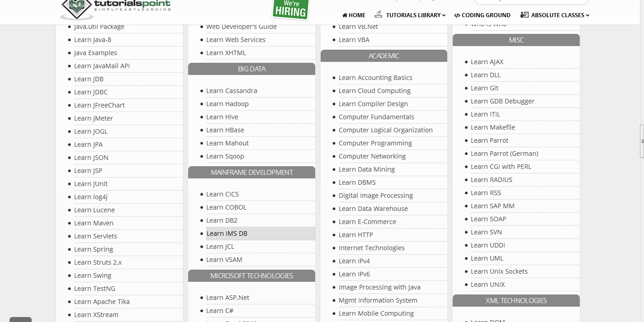The image size is (644, 322).
Task: Open Learn VBA link
Action: coord(354,40)
